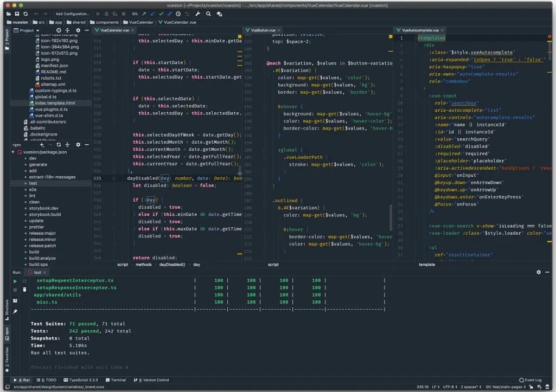This screenshot has height=392, width=556.
Task: Open Add Configuration... run dropdown
Action: (x=72, y=14)
